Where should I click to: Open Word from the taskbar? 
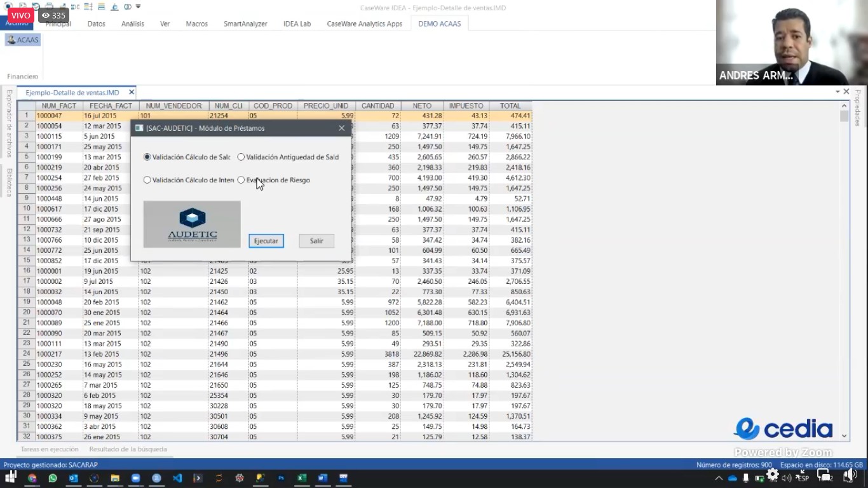tap(322, 478)
